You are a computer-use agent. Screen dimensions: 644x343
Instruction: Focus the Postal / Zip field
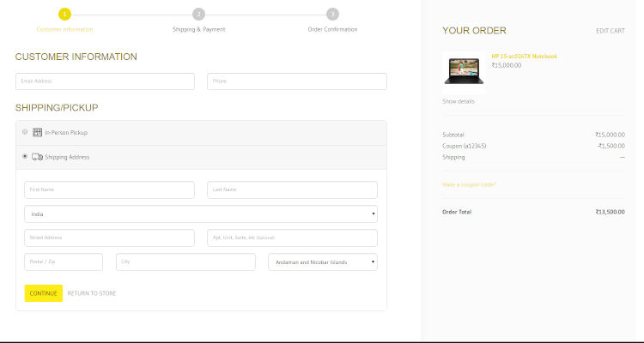coord(64,262)
